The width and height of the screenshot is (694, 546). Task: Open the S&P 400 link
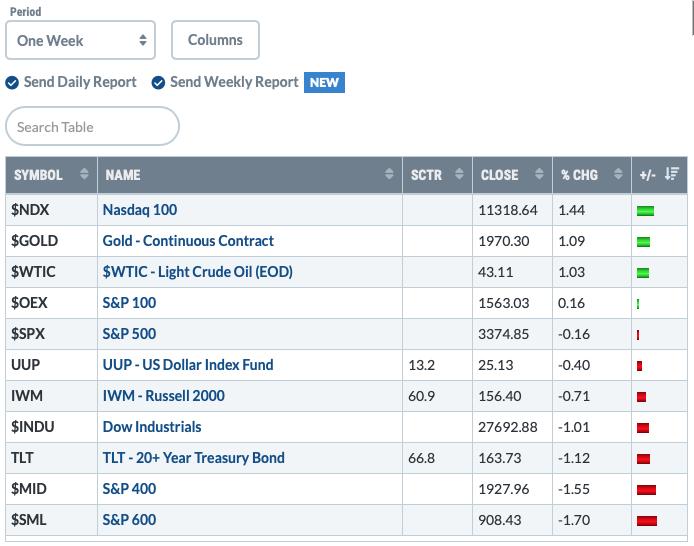(x=129, y=488)
